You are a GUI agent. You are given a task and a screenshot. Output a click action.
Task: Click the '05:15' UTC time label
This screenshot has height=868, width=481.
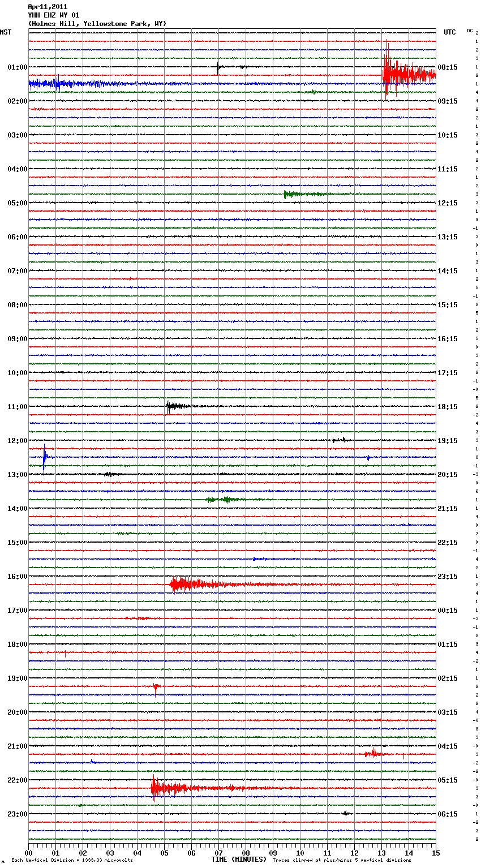448,780
